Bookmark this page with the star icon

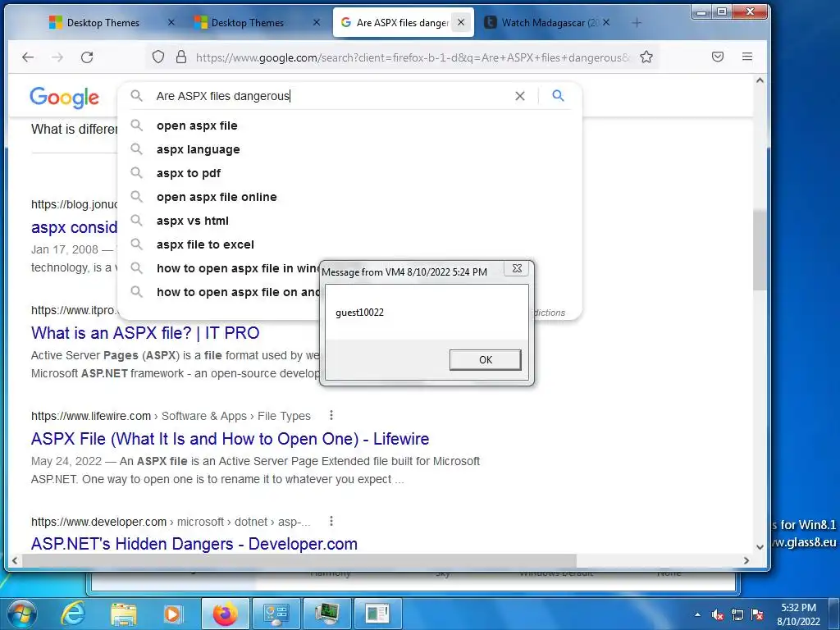pos(646,57)
